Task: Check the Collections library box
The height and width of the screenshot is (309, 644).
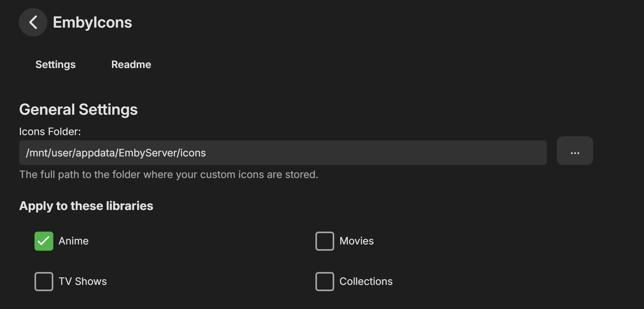Action: click(325, 281)
